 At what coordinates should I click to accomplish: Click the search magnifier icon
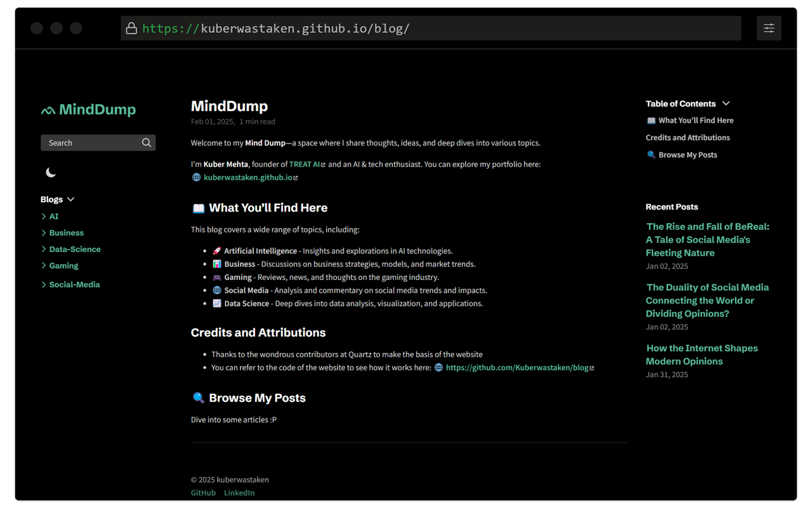pos(147,143)
